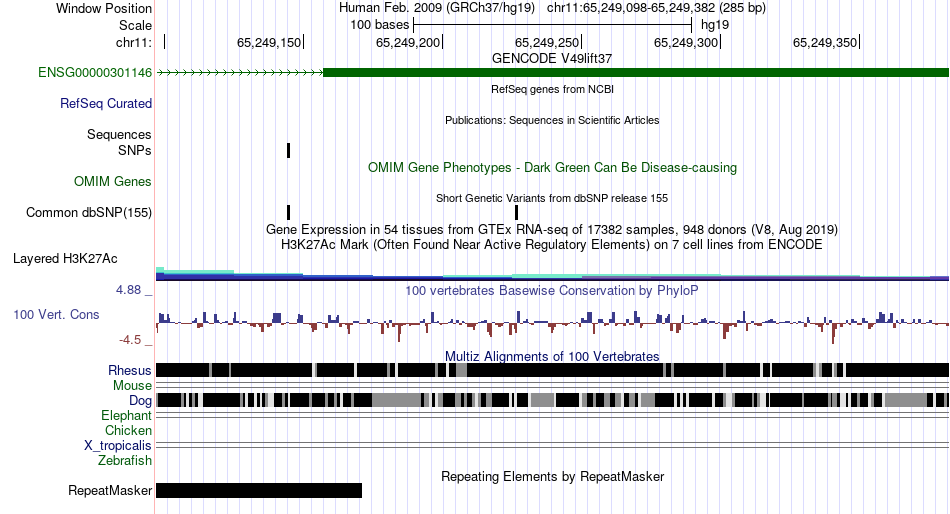Click the right Common dbSNP variant marker
950x514 pixels.
tap(516, 212)
